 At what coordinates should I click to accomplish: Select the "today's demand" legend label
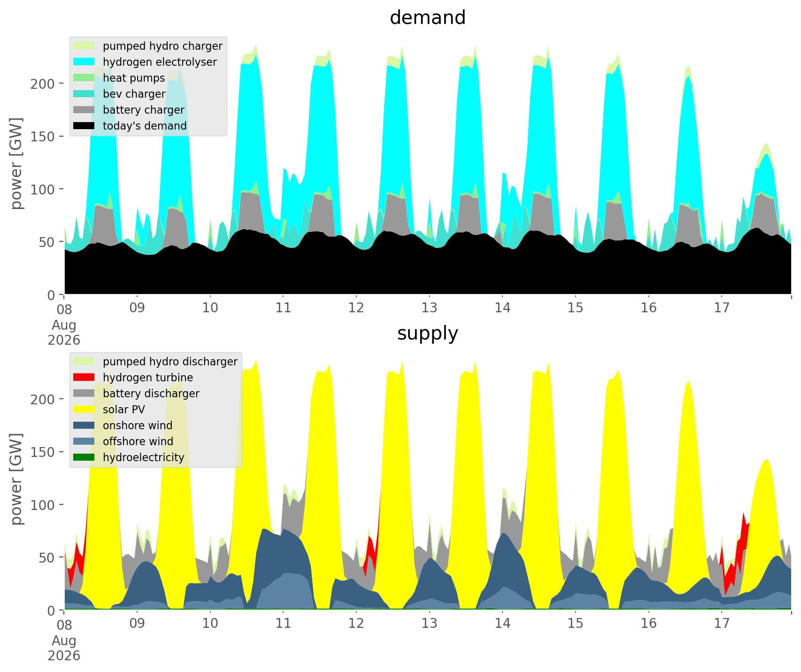[x=145, y=126]
